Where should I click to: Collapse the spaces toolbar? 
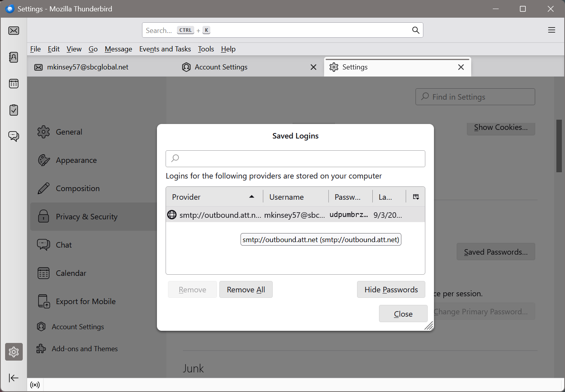click(x=14, y=378)
